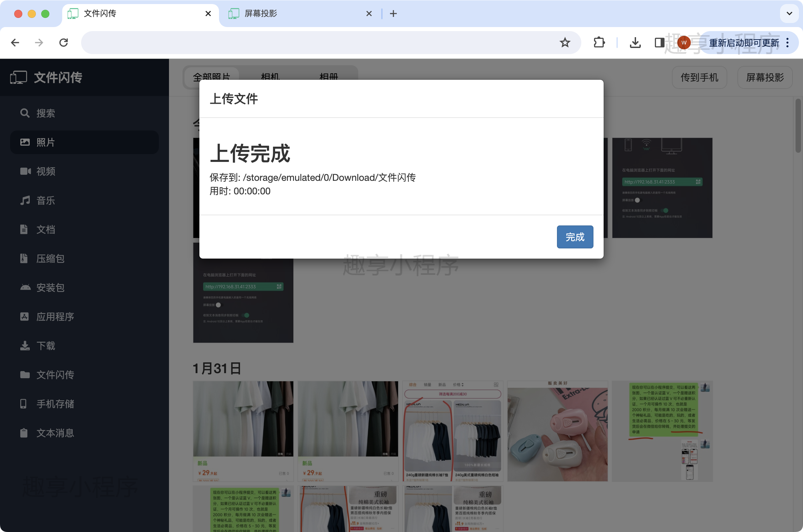
Task: Open the 视频 section
Action: pyautogui.click(x=84, y=171)
